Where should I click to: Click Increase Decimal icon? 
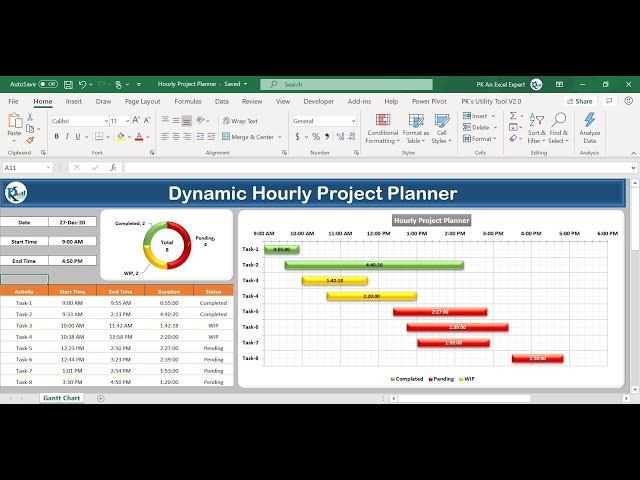tap(340, 136)
